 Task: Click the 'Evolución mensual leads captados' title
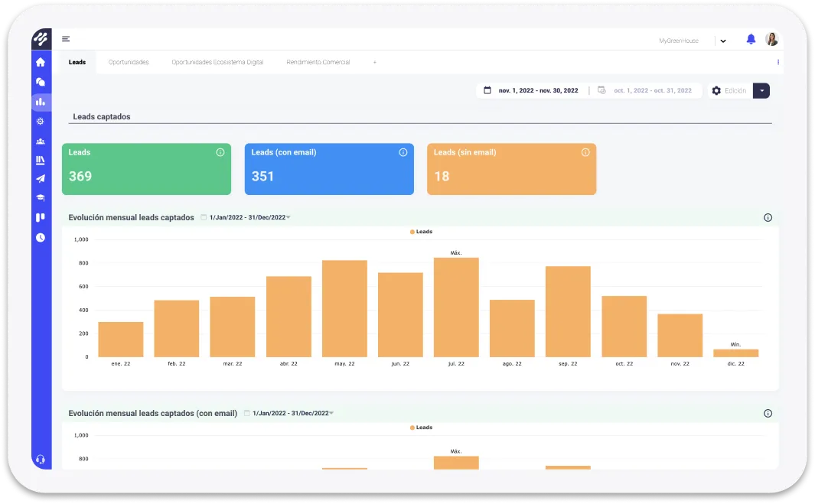pos(131,218)
